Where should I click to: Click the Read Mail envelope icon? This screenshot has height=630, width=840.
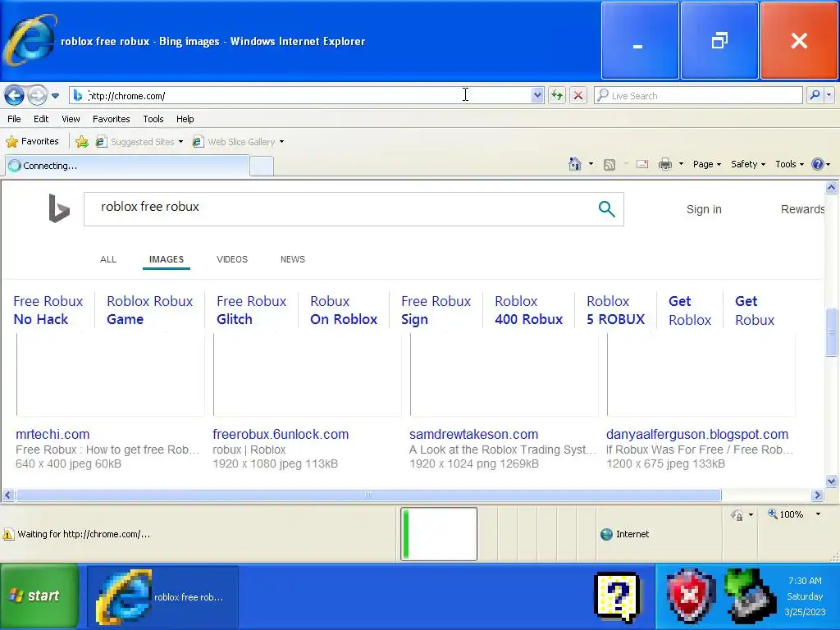pyautogui.click(x=641, y=164)
